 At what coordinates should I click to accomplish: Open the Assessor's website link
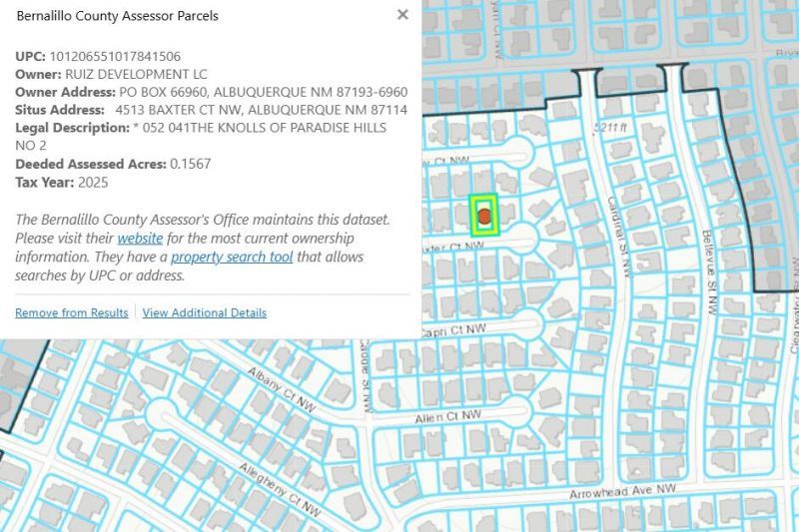(x=140, y=239)
